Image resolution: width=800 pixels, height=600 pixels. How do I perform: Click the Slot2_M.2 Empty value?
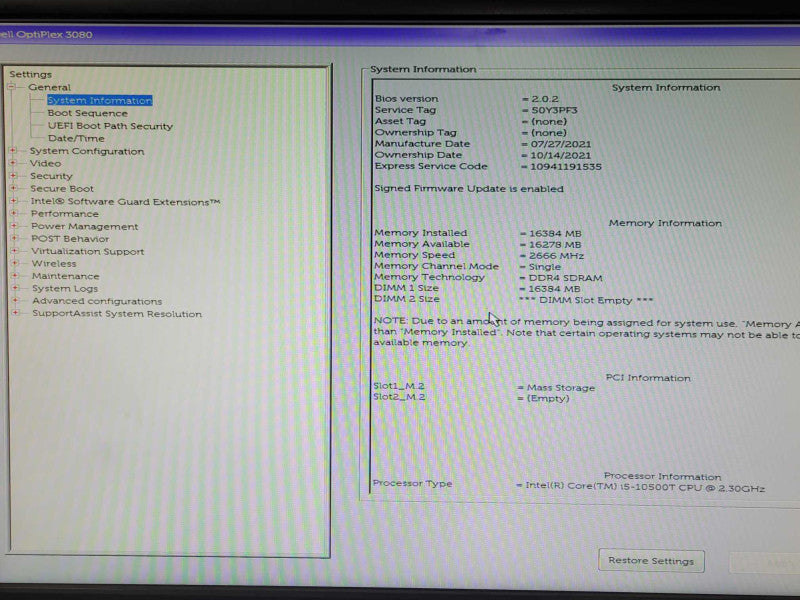pos(547,398)
